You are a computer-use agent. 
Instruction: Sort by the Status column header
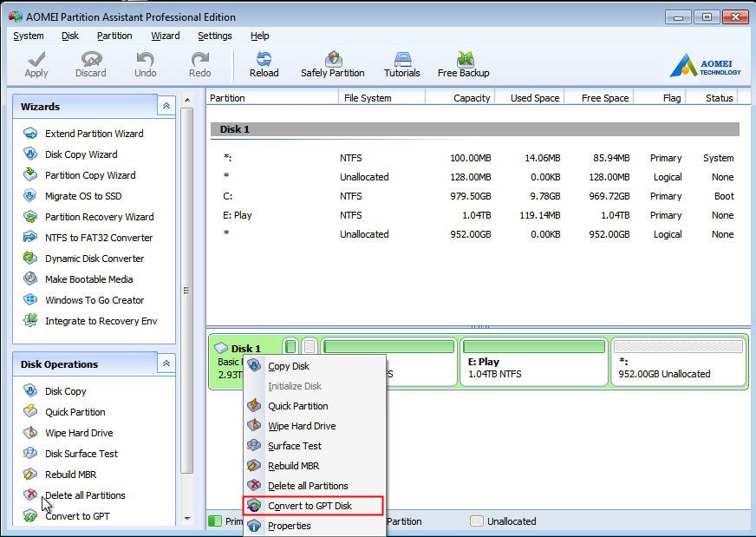713,98
